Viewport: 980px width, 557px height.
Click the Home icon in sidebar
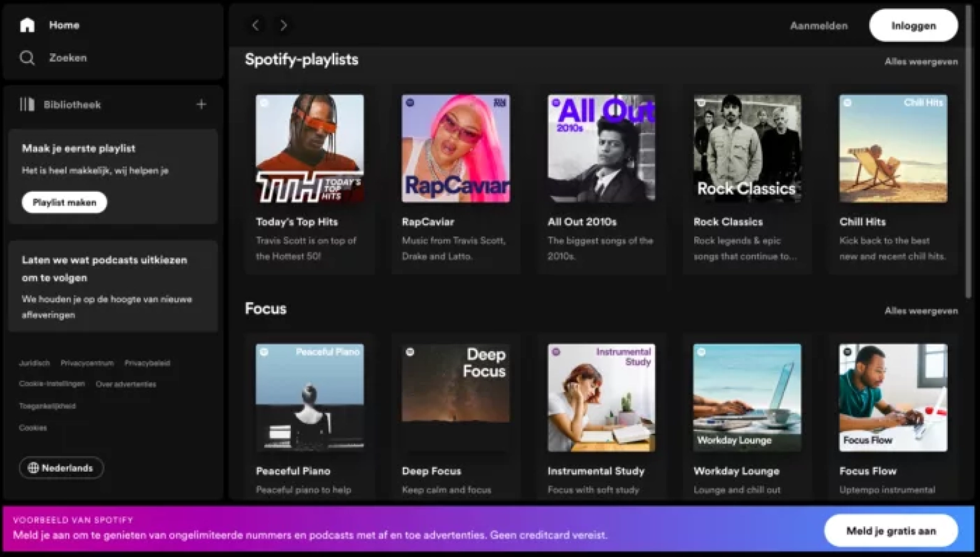[27, 25]
